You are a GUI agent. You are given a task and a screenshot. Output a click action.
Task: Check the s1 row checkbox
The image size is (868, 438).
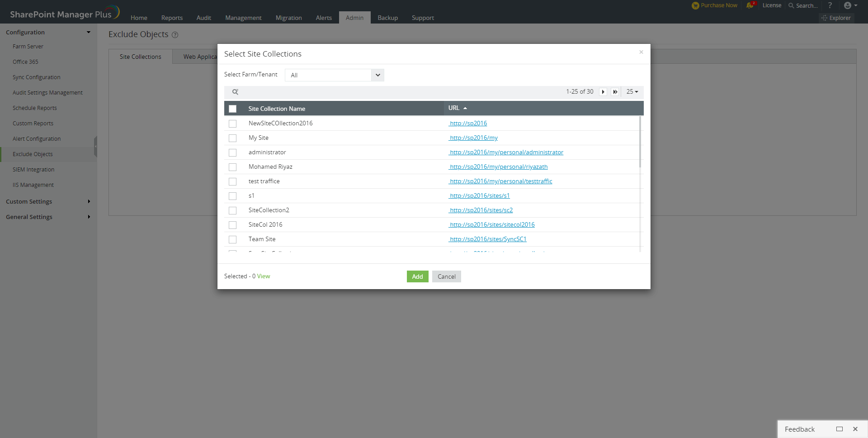click(x=232, y=196)
